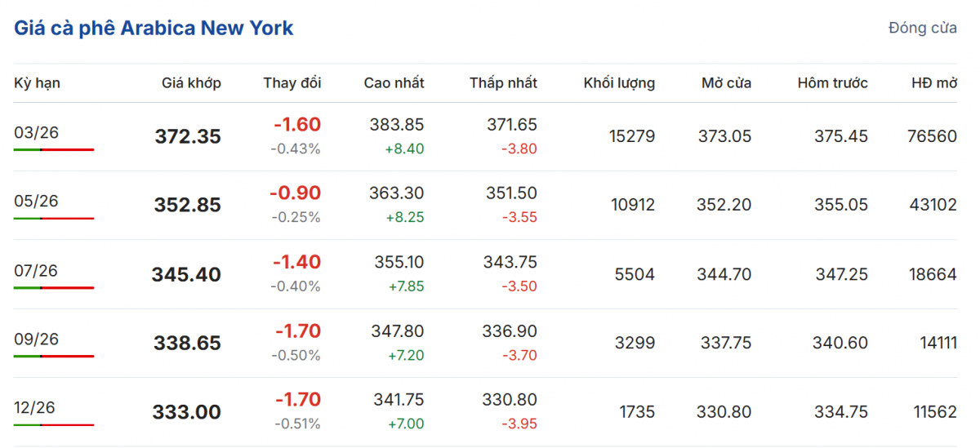The width and height of the screenshot is (980, 448).
Task: Select the 07/26 contract term
Action: (37, 271)
